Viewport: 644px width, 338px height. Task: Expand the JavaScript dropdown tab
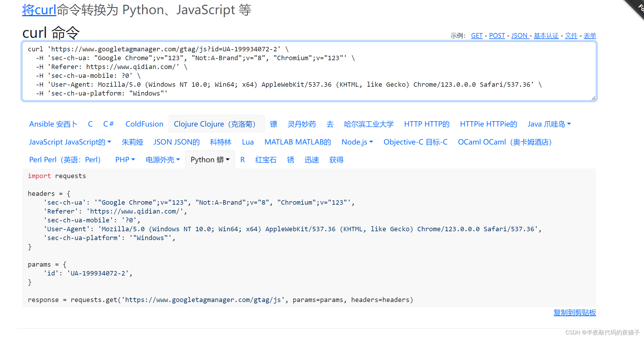coord(70,142)
